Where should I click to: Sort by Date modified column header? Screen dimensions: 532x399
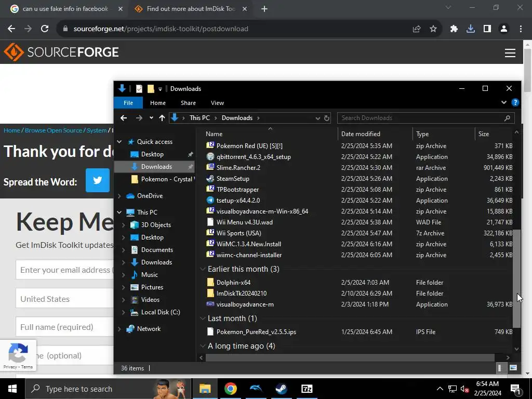[x=375, y=134]
